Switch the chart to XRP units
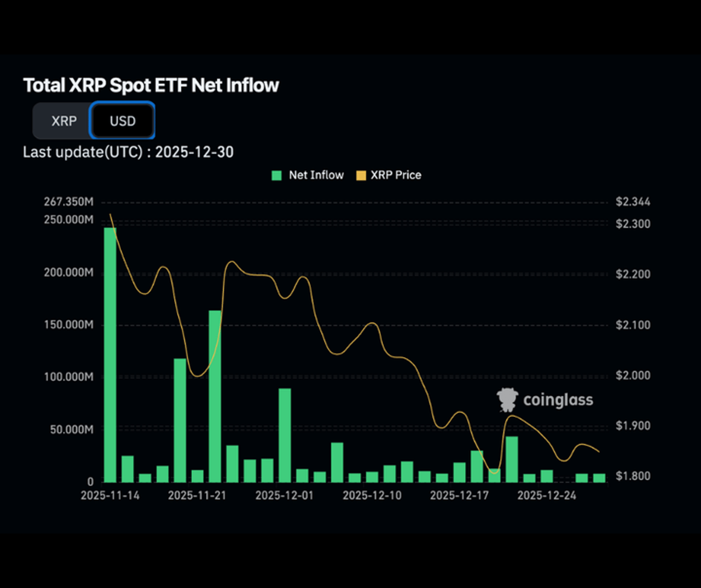The image size is (701, 588). click(x=63, y=121)
